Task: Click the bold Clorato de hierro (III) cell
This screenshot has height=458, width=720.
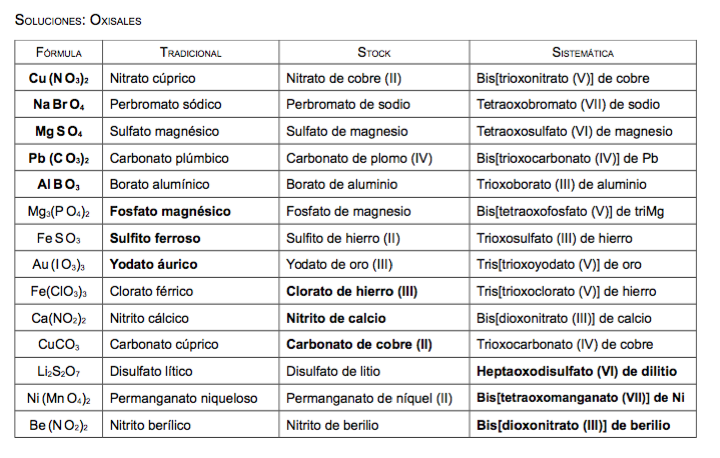Action: 374,291
